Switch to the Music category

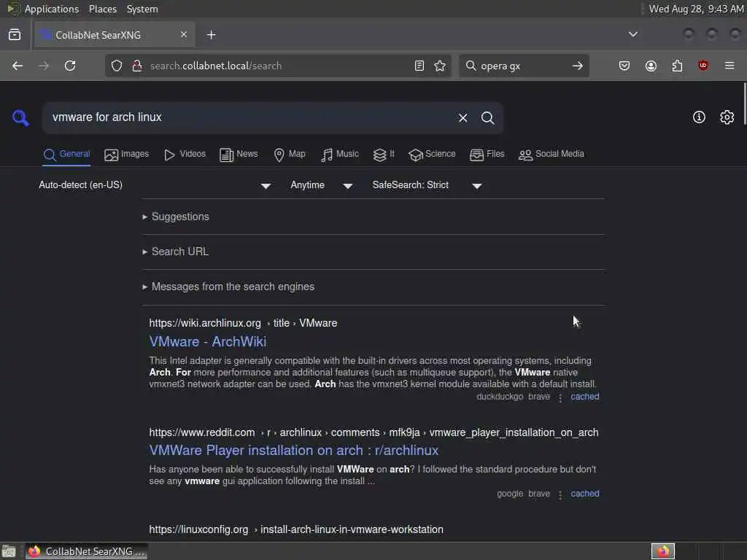point(340,155)
